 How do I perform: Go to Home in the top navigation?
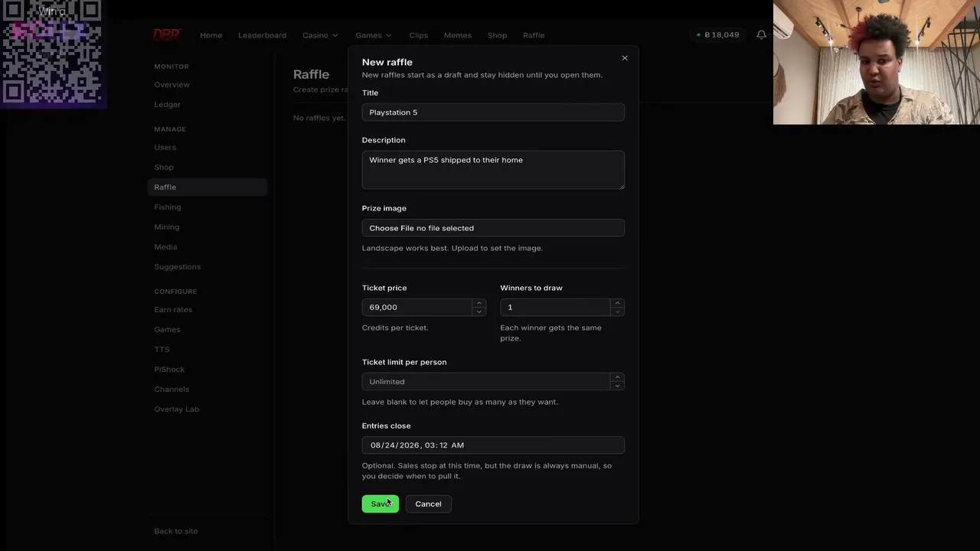coord(211,35)
